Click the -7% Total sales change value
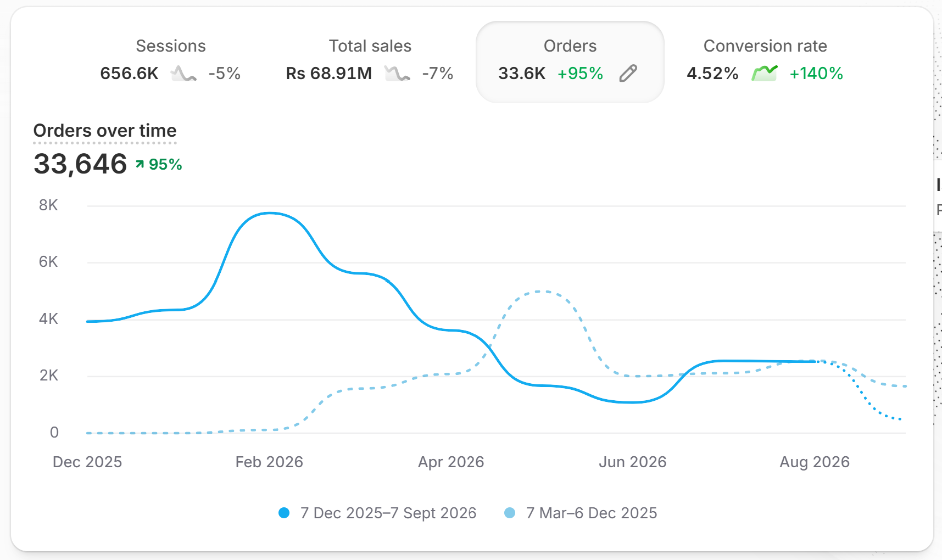 pos(438,74)
